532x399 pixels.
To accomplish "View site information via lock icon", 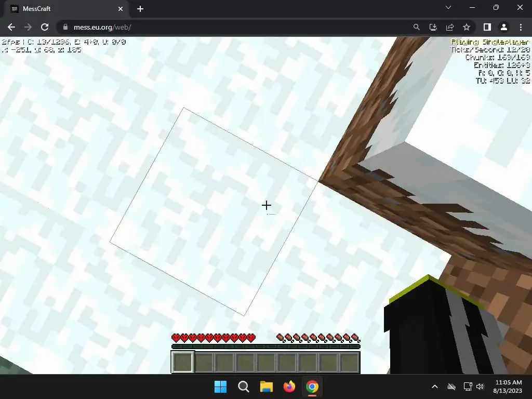I will point(65,27).
